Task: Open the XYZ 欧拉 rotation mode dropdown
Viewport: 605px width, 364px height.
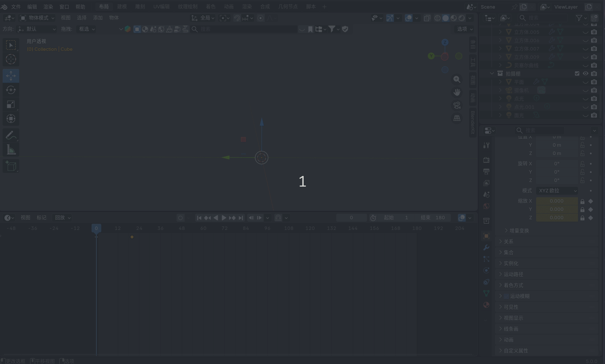Action: point(557,191)
